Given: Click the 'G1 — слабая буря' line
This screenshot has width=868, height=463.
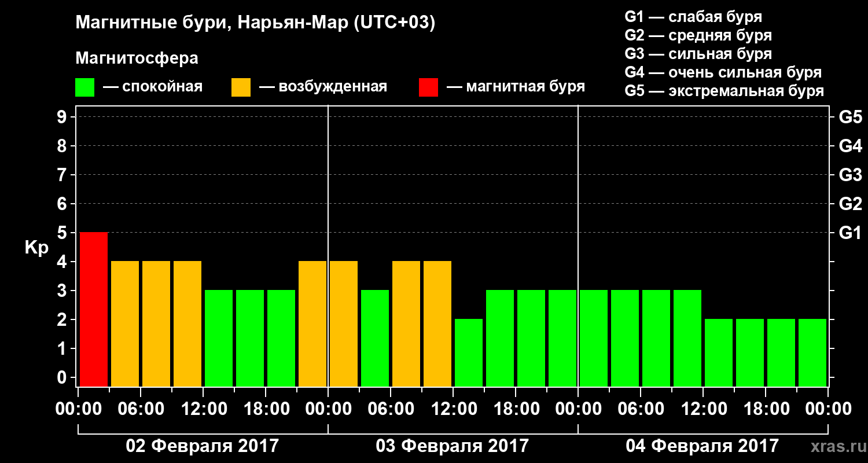Looking at the screenshot, I should (x=693, y=16).
